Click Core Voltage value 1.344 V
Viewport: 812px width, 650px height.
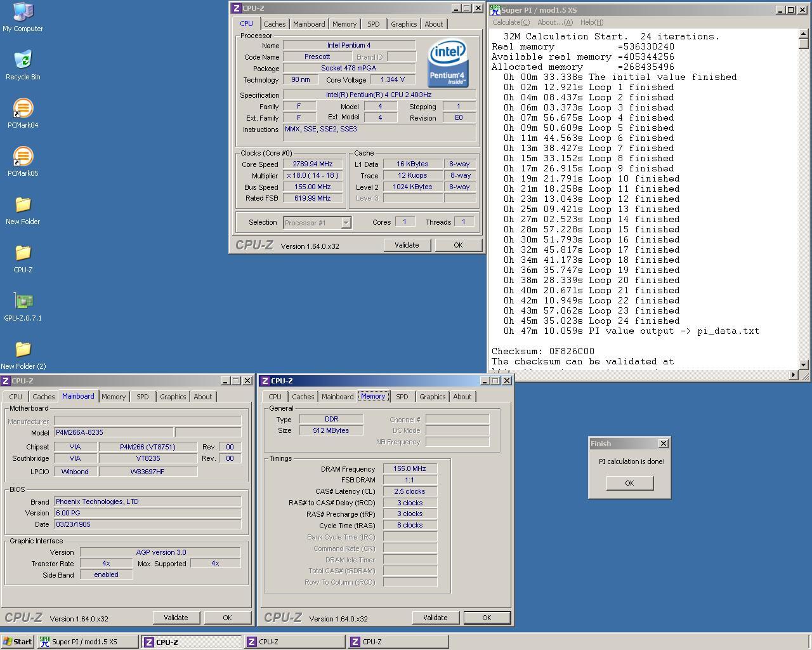click(x=393, y=80)
